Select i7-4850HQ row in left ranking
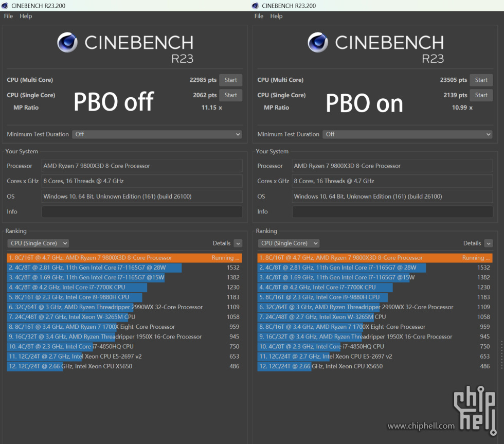 coord(124,347)
